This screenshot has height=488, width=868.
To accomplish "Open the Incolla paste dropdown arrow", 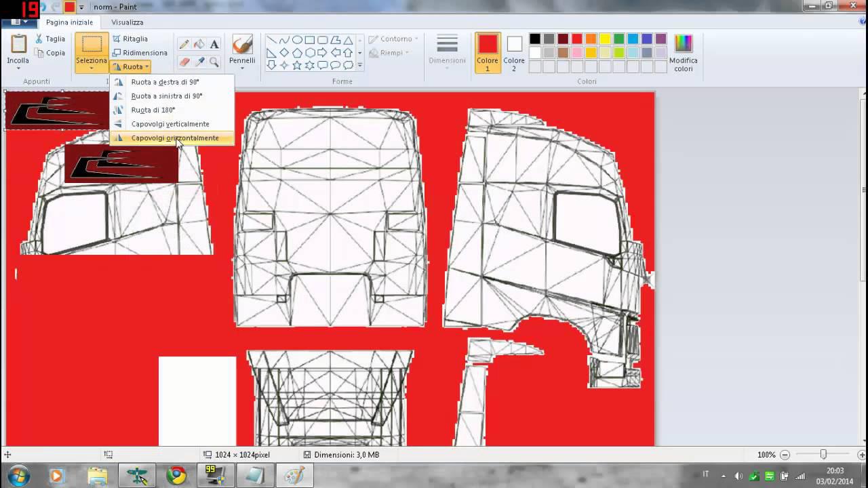I will tap(18, 68).
